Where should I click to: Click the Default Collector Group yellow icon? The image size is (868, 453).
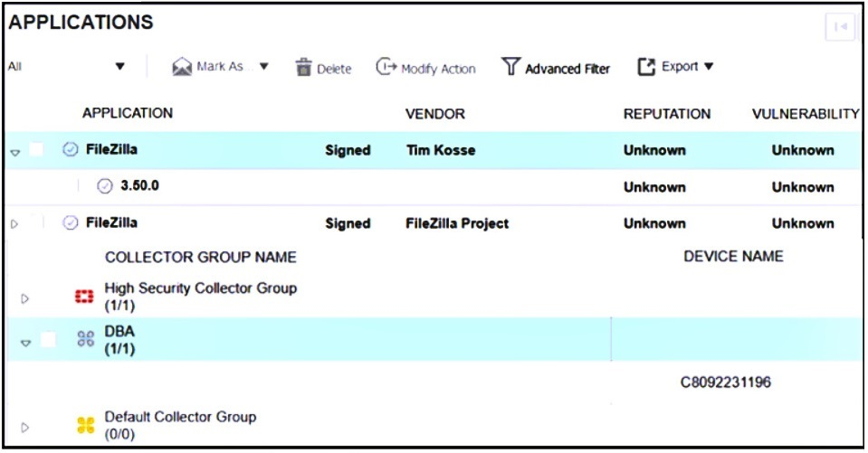coord(86,425)
